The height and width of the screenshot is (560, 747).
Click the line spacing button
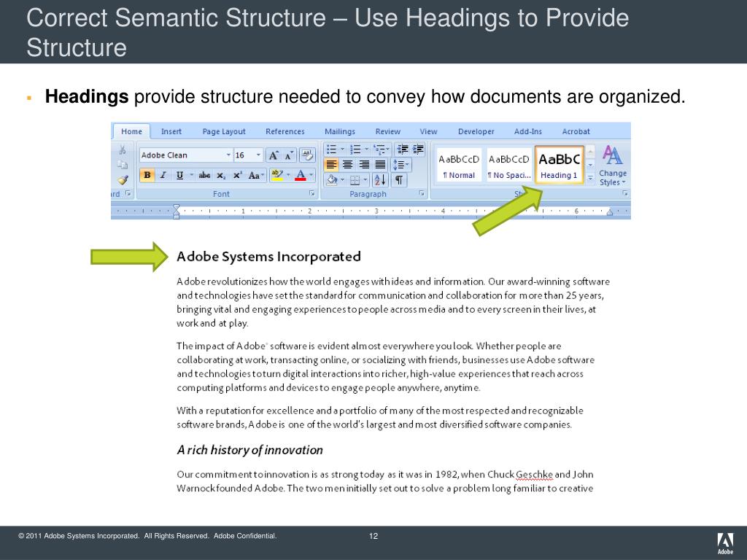[400, 165]
